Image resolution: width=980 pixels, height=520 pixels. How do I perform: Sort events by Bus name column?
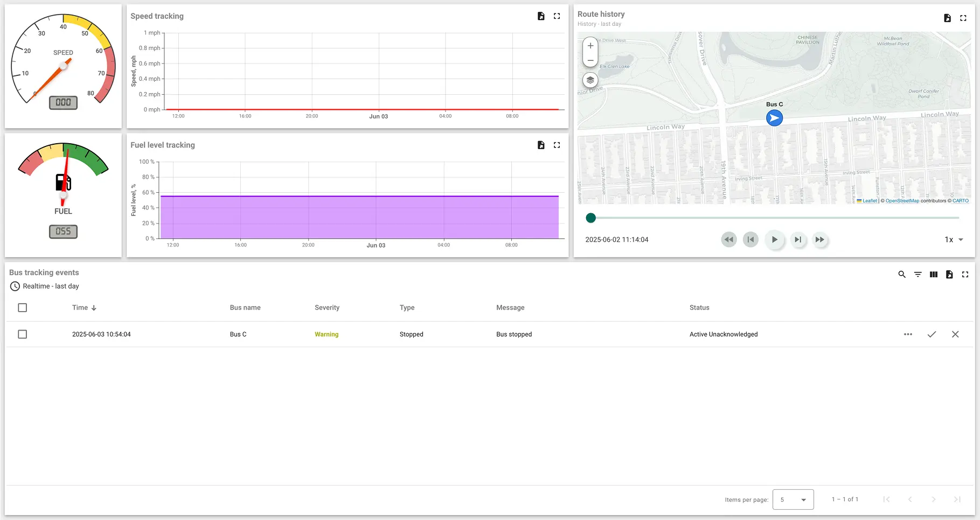click(x=245, y=308)
